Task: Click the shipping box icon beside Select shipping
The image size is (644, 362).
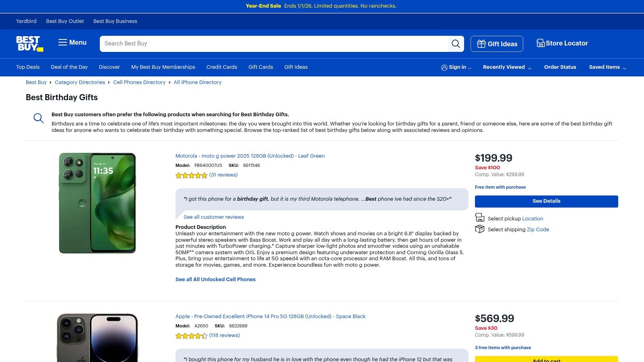Action: [x=480, y=229]
